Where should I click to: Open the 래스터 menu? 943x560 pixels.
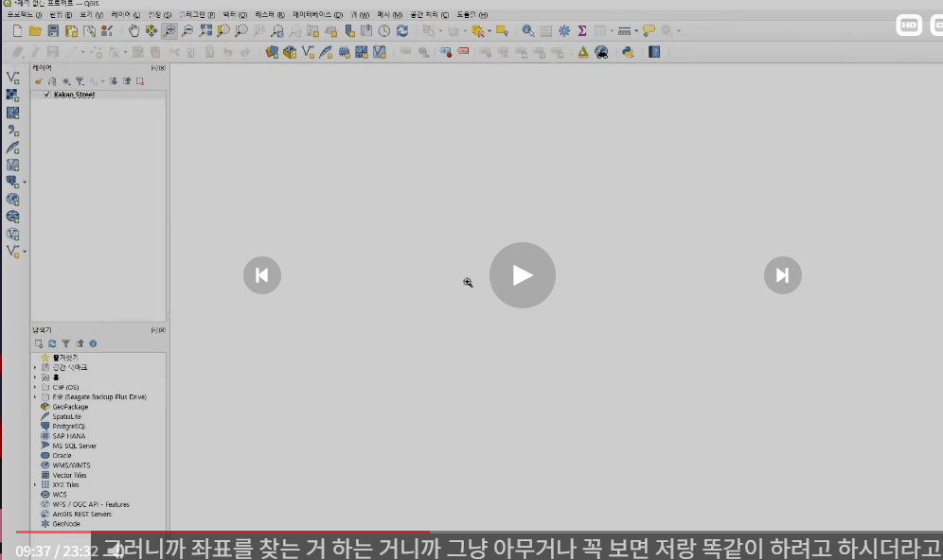270,14
